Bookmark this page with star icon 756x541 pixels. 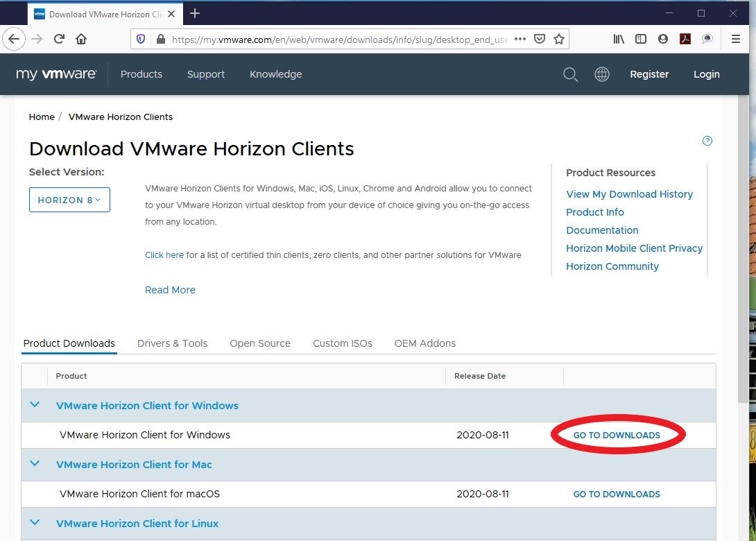[559, 39]
